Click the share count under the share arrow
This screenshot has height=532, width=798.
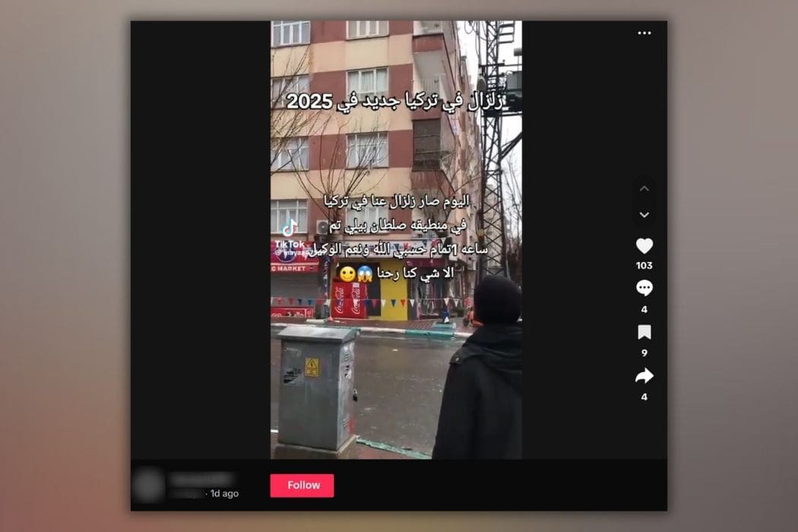pyautogui.click(x=644, y=397)
